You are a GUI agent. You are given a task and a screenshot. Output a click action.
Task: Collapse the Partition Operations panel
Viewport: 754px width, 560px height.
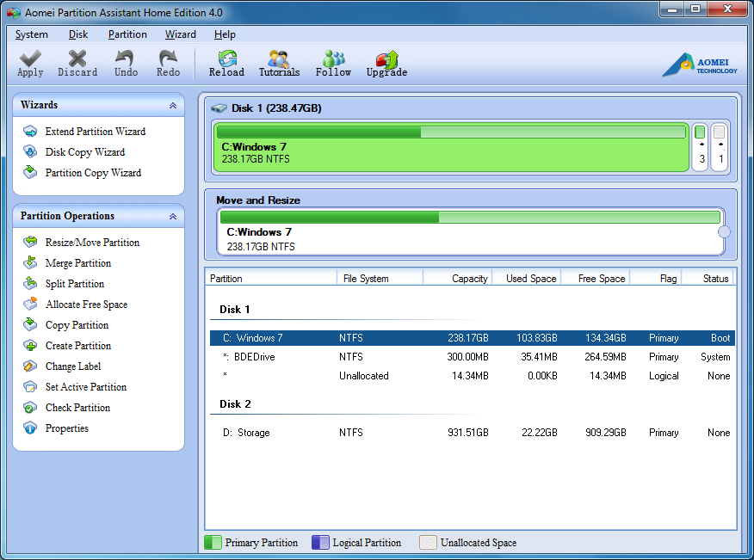pos(173,216)
